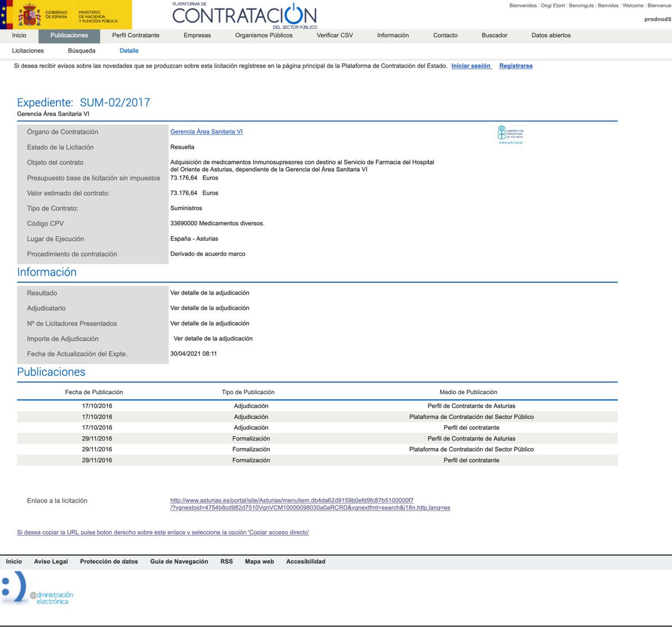Click the 'Suministros' contract type value

point(186,208)
